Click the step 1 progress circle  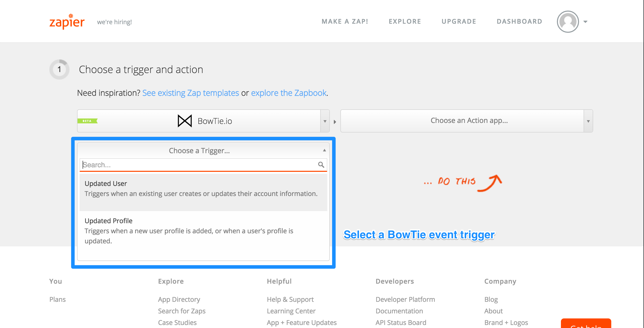[59, 69]
